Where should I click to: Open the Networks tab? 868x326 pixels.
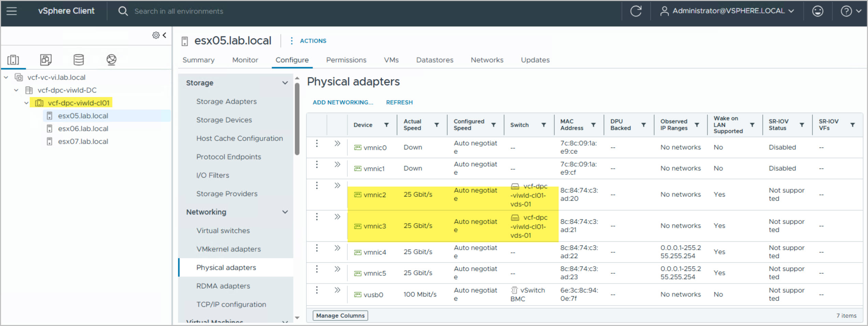487,60
